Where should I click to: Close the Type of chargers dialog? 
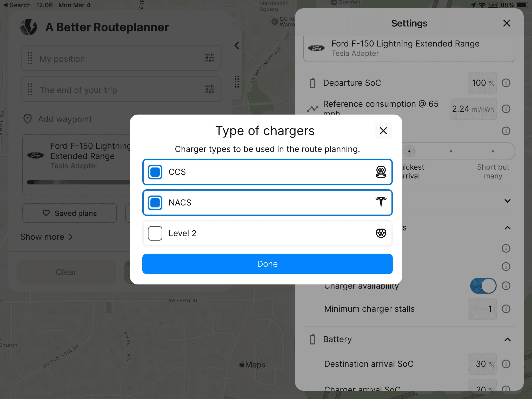coord(383,131)
